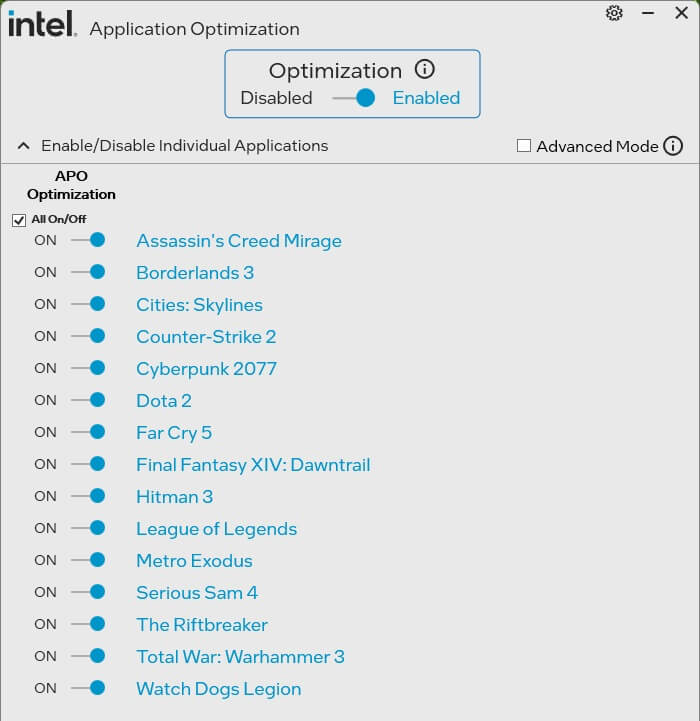The image size is (700, 721).
Task: Switch off Total War: Warhammer 3 toggle
Action: click(88, 656)
